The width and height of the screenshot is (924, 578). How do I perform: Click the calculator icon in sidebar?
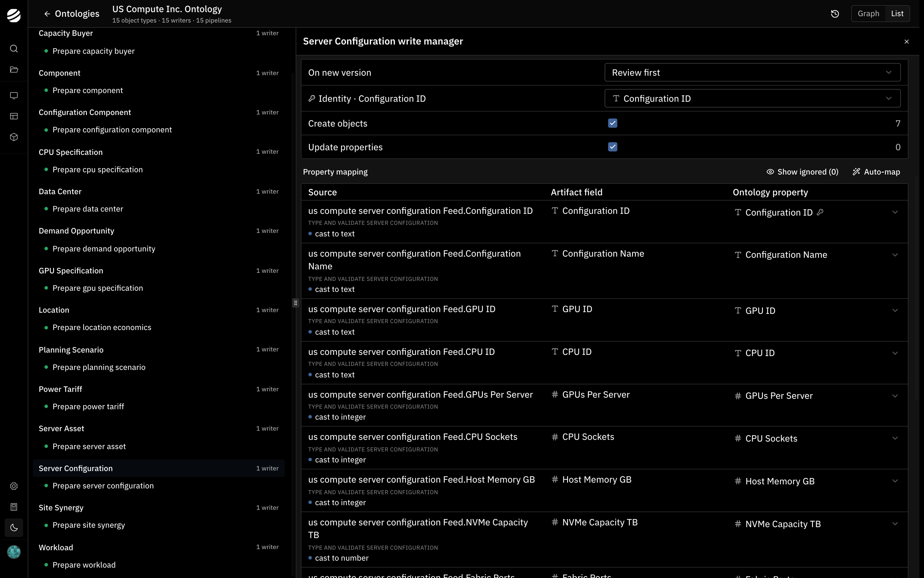14,507
